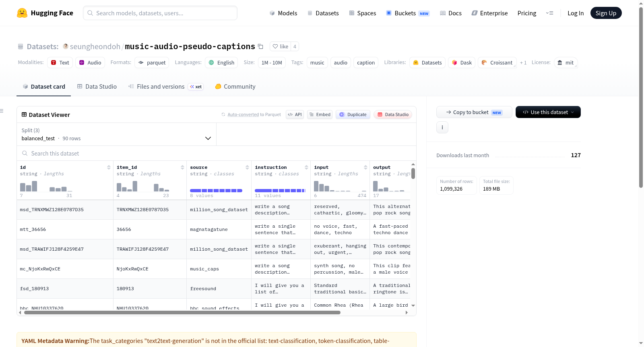This screenshot has width=644, height=347.
Task: Open Docs in top navigation
Action: point(450,13)
